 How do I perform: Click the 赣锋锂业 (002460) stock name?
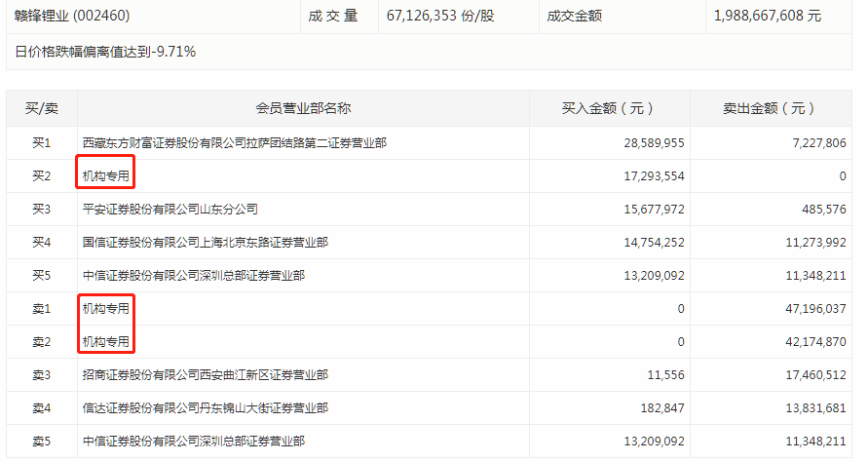72,16
